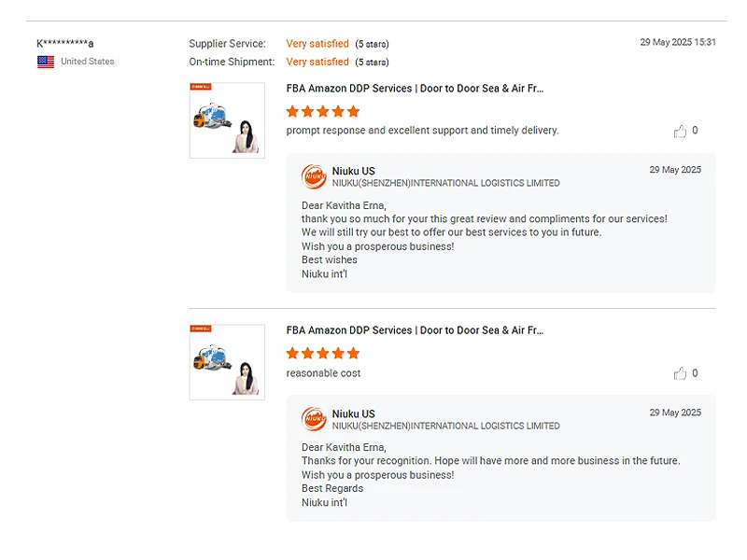Click the "United States" country label

pyautogui.click(x=88, y=62)
